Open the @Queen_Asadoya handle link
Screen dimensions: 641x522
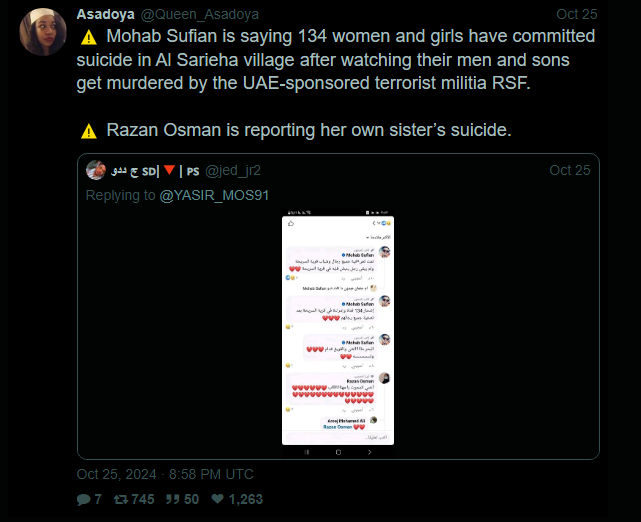point(200,14)
